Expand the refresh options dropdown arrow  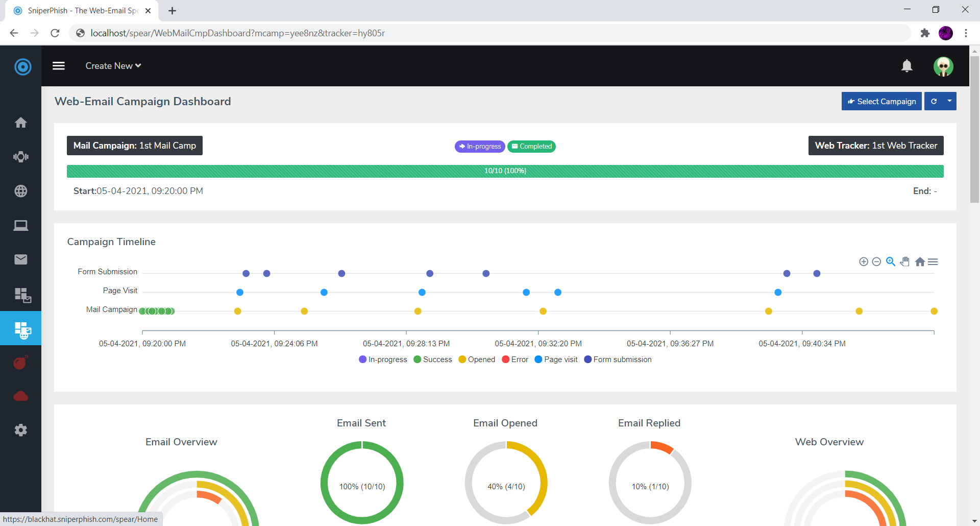(x=949, y=101)
